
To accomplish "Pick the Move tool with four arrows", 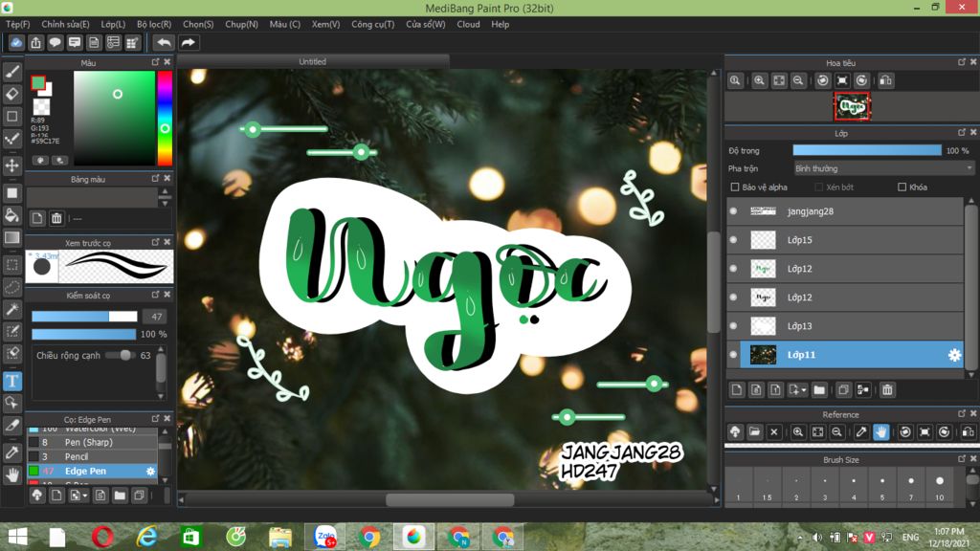I will pyautogui.click(x=11, y=165).
